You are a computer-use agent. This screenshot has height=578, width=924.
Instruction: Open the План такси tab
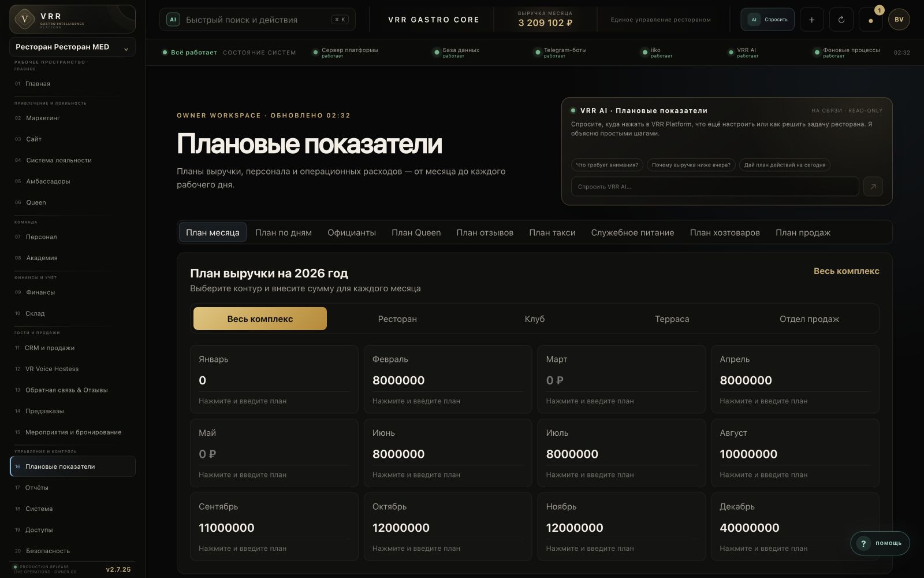pyautogui.click(x=552, y=232)
